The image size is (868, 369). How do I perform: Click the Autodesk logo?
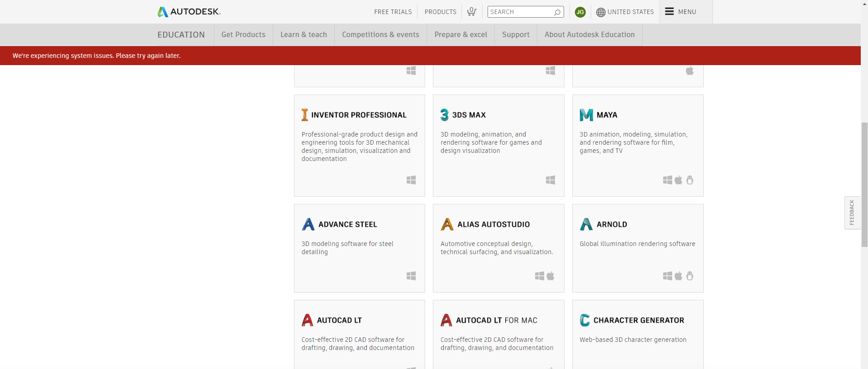point(189,12)
